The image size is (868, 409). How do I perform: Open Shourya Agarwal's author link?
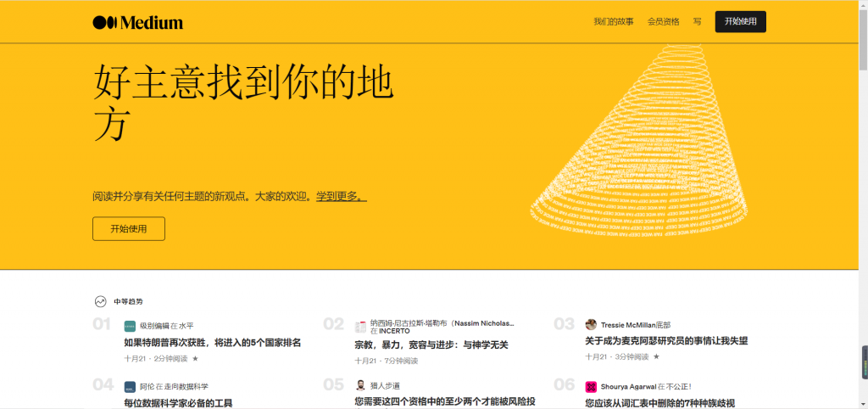point(628,387)
